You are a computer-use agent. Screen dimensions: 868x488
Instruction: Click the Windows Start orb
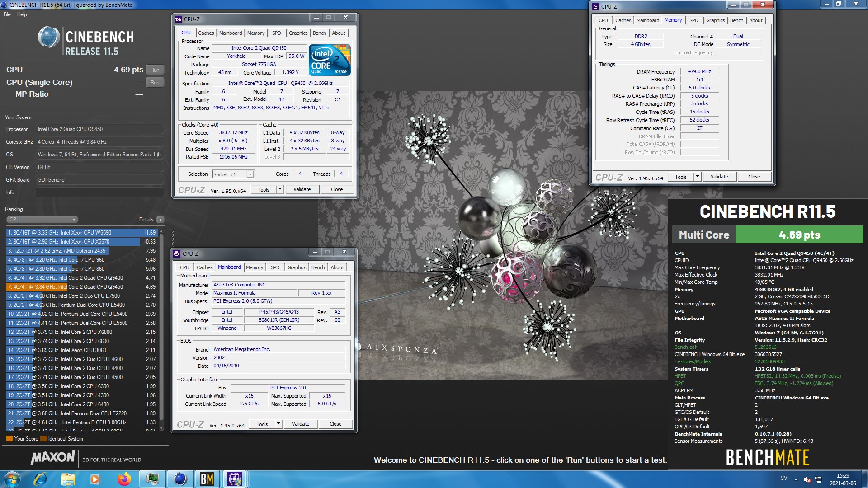pos(12,479)
